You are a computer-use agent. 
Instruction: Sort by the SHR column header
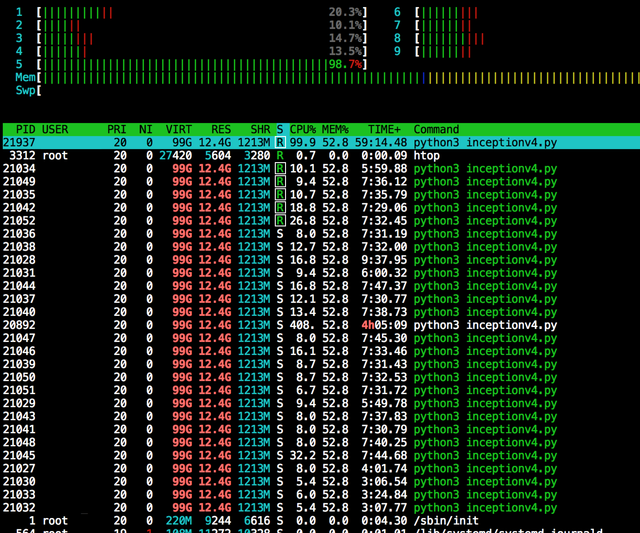coord(260,129)
